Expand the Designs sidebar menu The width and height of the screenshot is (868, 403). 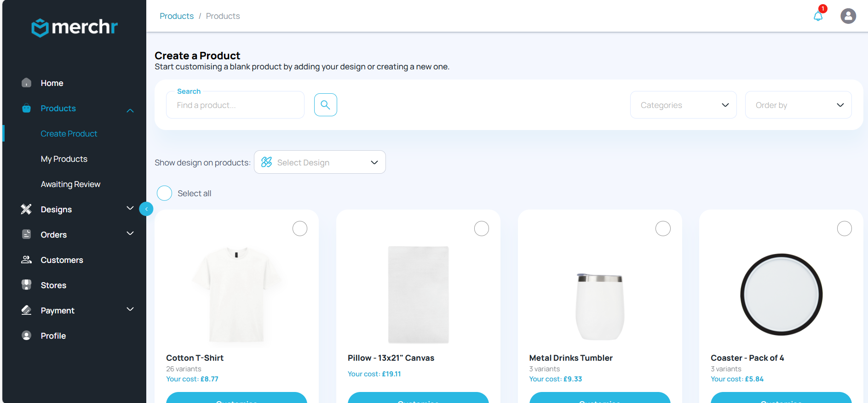(130, 209)
